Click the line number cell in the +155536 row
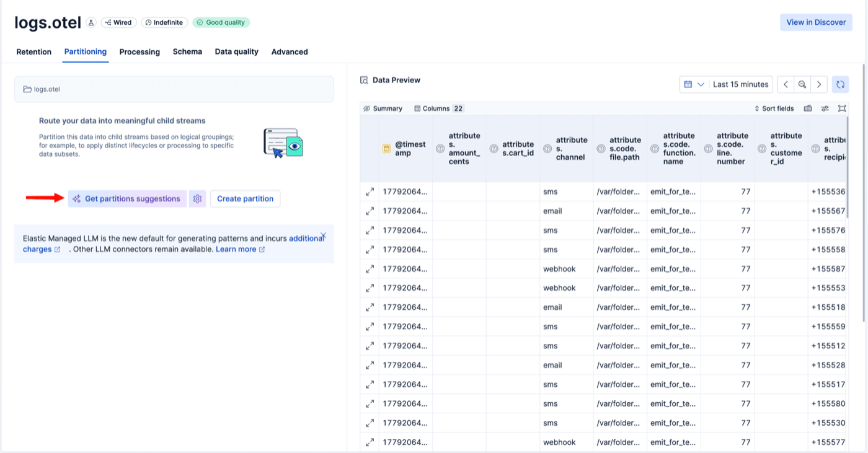 [x=727, y=191]
